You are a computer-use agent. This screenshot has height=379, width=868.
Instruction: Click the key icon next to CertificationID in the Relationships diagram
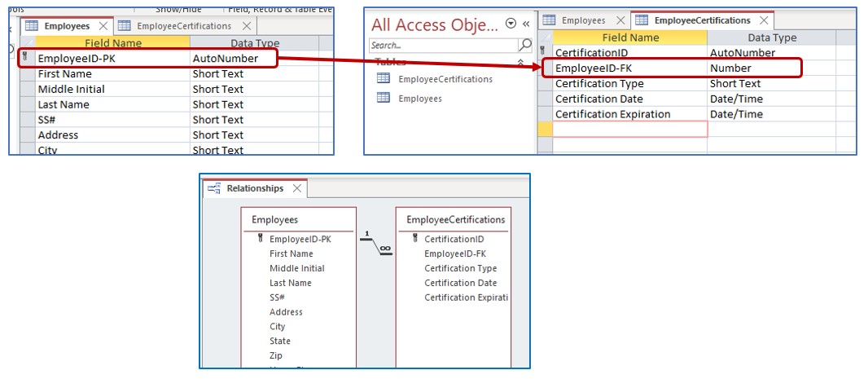[x=414, y=239]
